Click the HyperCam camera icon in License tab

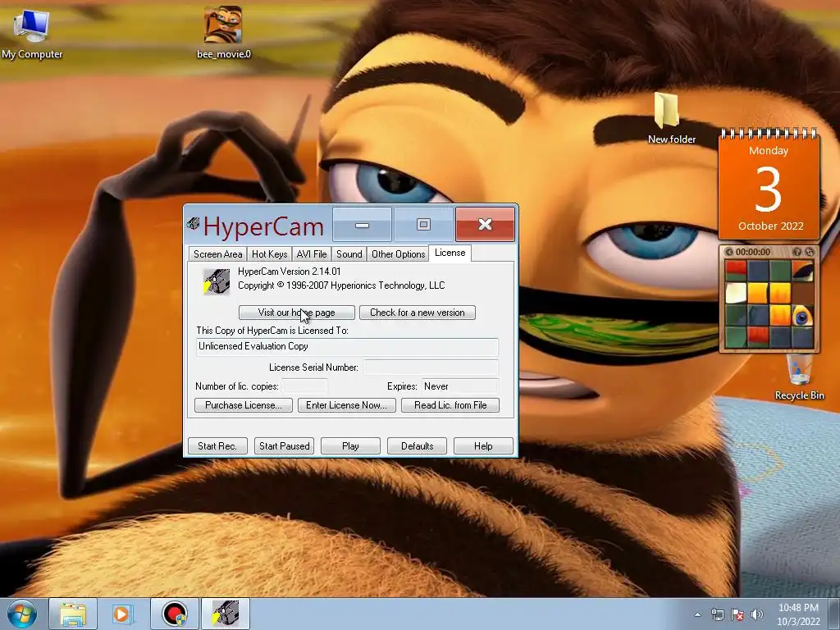click(216, 281)
